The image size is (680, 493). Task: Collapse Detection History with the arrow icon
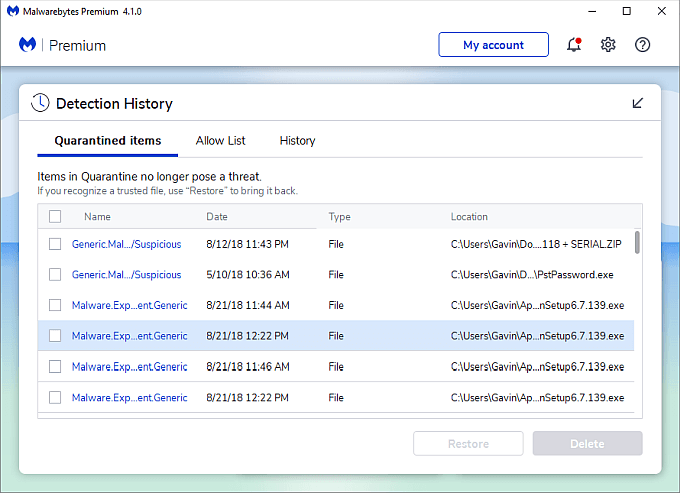tap(638, 103)
